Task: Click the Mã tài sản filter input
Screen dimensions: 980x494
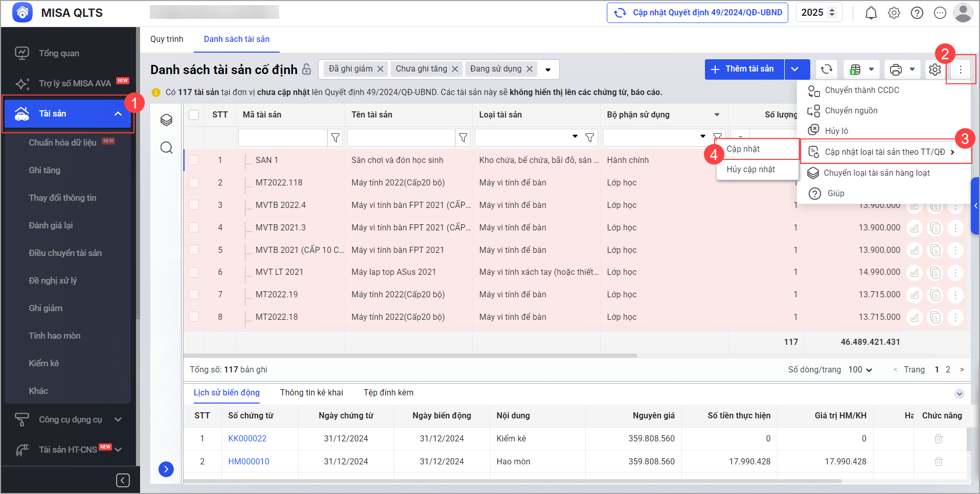Action: 283,137
